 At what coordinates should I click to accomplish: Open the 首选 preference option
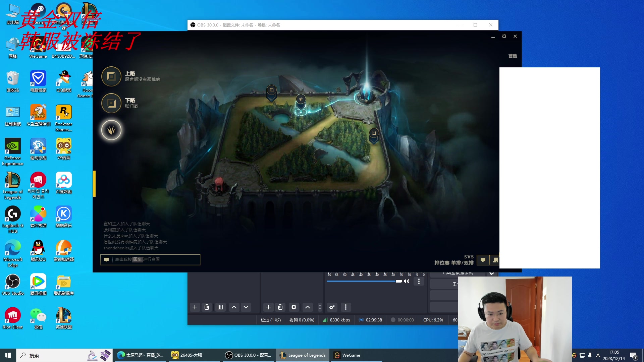(513, 56)
